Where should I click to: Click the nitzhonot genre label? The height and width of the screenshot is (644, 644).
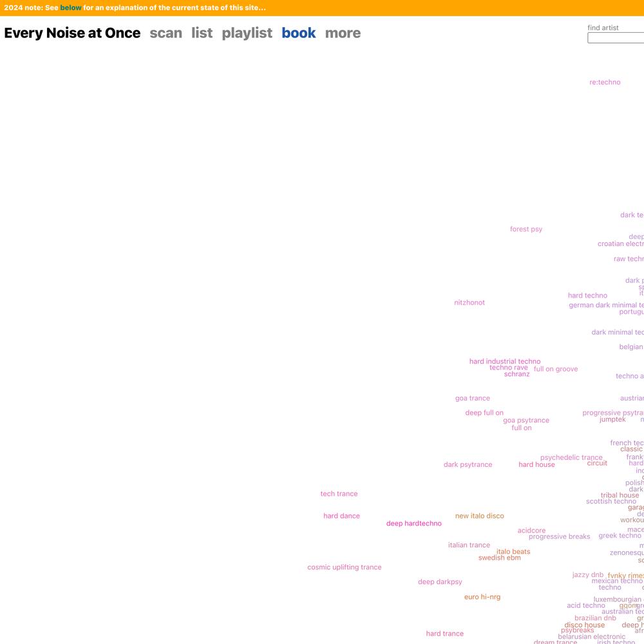469,303
